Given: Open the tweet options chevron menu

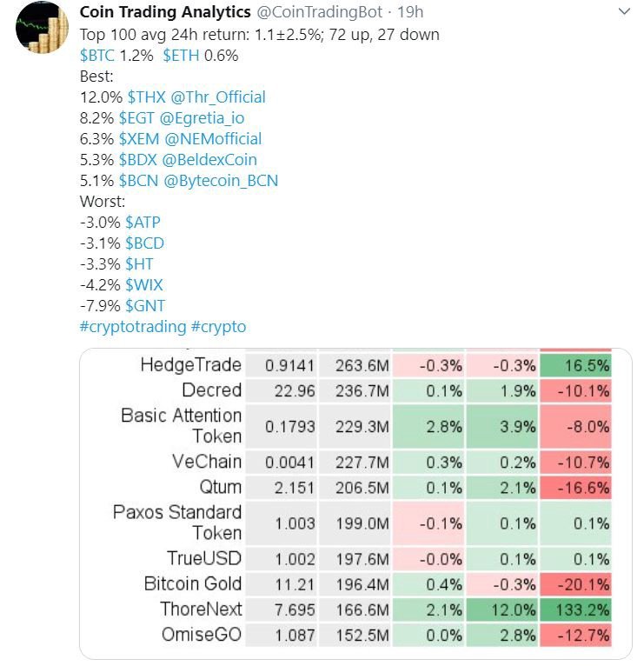Looking at the screenshot, I should point(622,14).
